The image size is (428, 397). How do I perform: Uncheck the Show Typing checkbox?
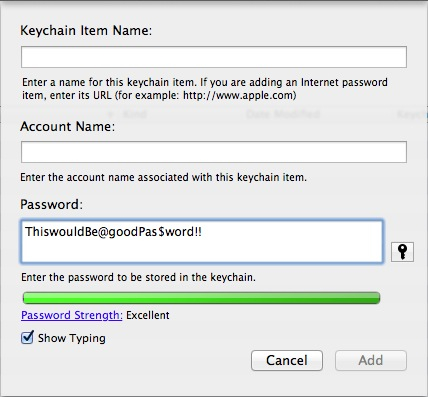tap(27, 337)
